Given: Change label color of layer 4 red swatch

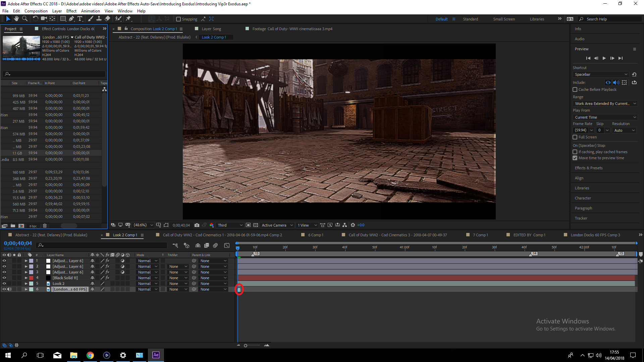Looking at the screenshot, I should coord(31,278).
